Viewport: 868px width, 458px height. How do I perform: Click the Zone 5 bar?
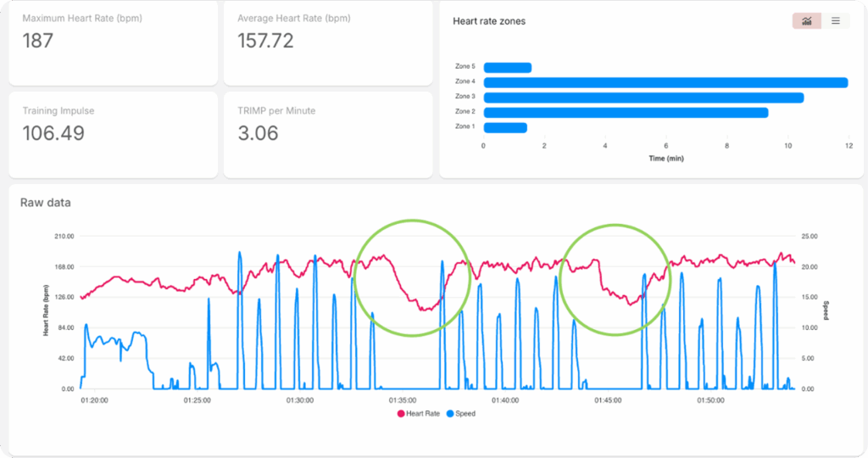click(507, 67)
